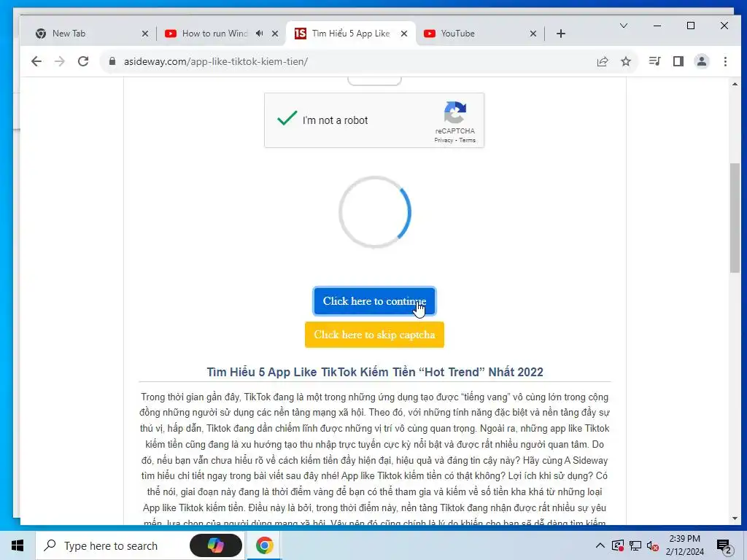Click the scrollbar down arrow
The height and width of the screenshot is (560, 747).
(735, 518)
